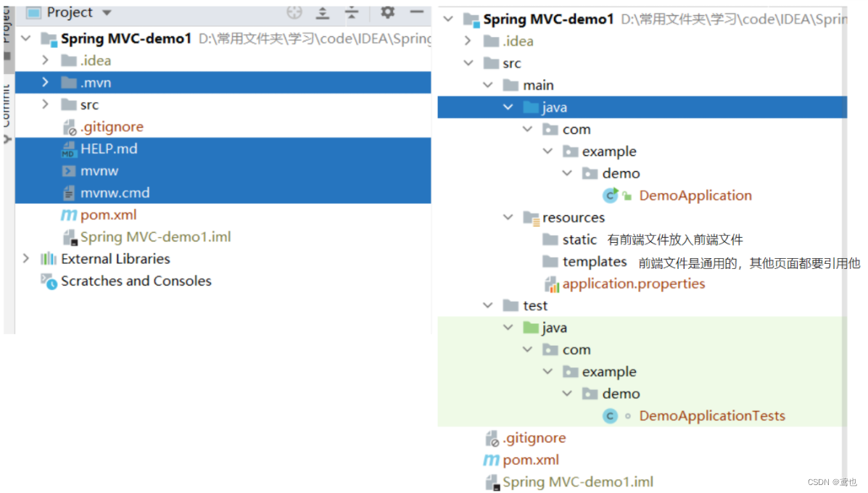
Task: Hide the Project panel with the minus icon
Action: point(417,12)
